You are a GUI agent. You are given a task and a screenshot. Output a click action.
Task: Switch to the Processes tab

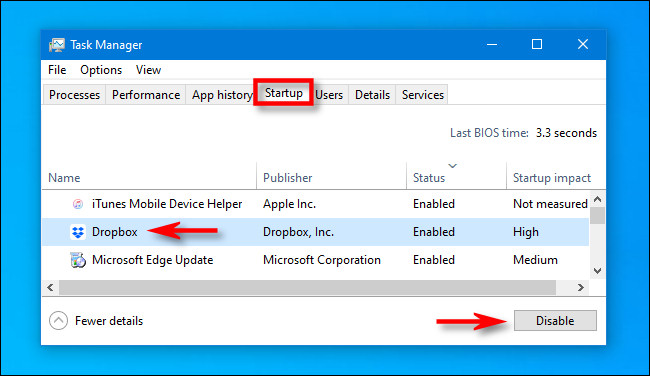[74, 95]
